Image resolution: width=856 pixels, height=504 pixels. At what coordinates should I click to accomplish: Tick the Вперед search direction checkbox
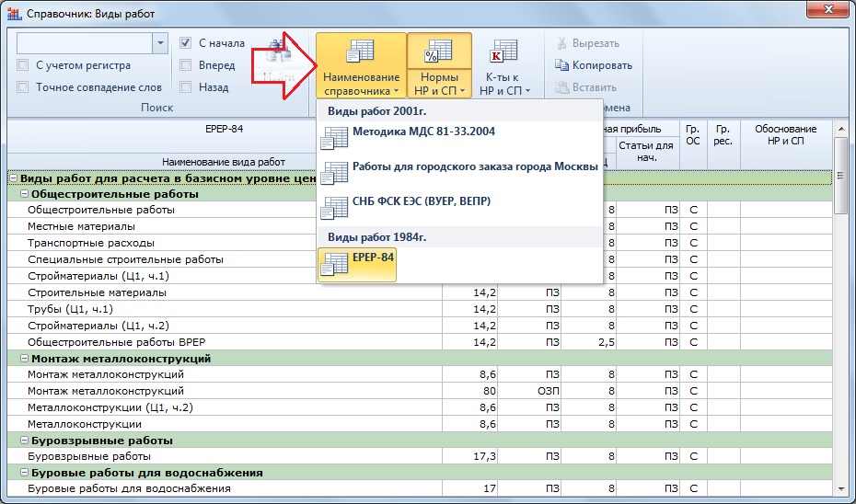coord(185,65)
